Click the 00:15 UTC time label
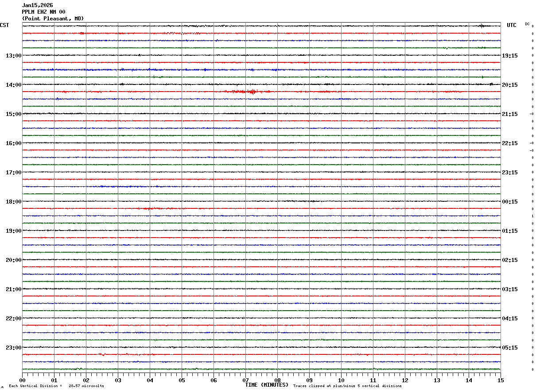Screen dimensions: 536x392 (x=510, y=202)
